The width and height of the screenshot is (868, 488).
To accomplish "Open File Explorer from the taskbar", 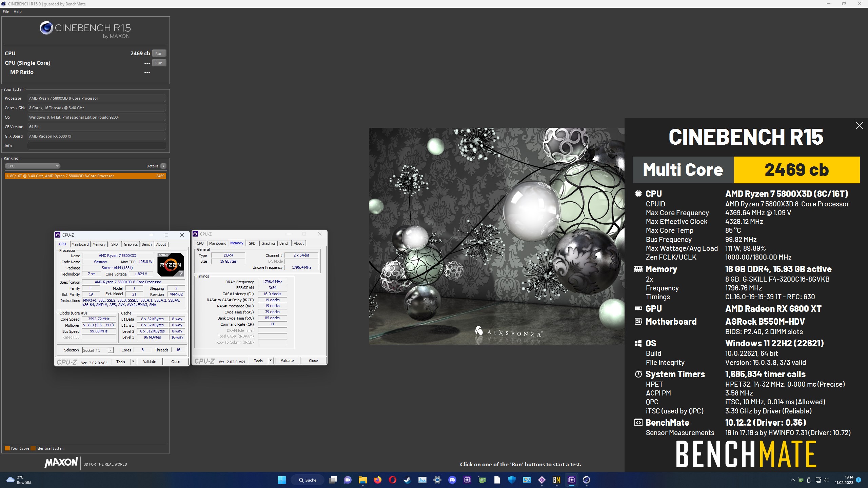I will pos(363,480).
